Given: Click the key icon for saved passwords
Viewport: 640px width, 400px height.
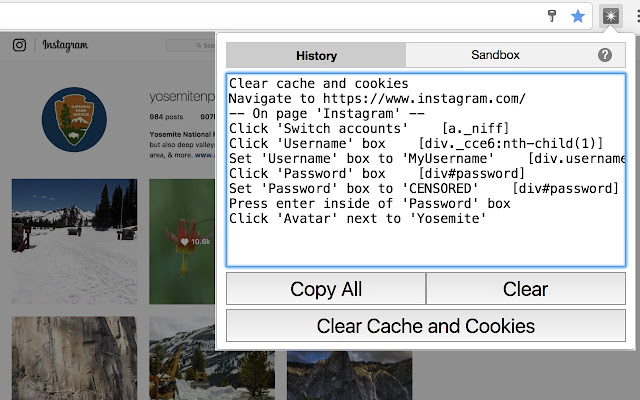Looking at the screenshot, I should 551,16.
